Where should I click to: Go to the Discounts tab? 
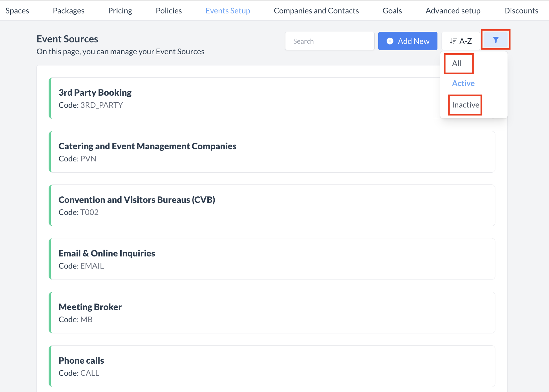point(521,11)
